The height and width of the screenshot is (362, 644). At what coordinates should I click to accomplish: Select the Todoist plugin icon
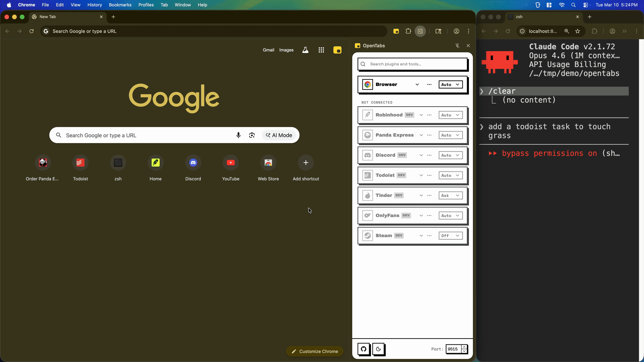(367, 175)
